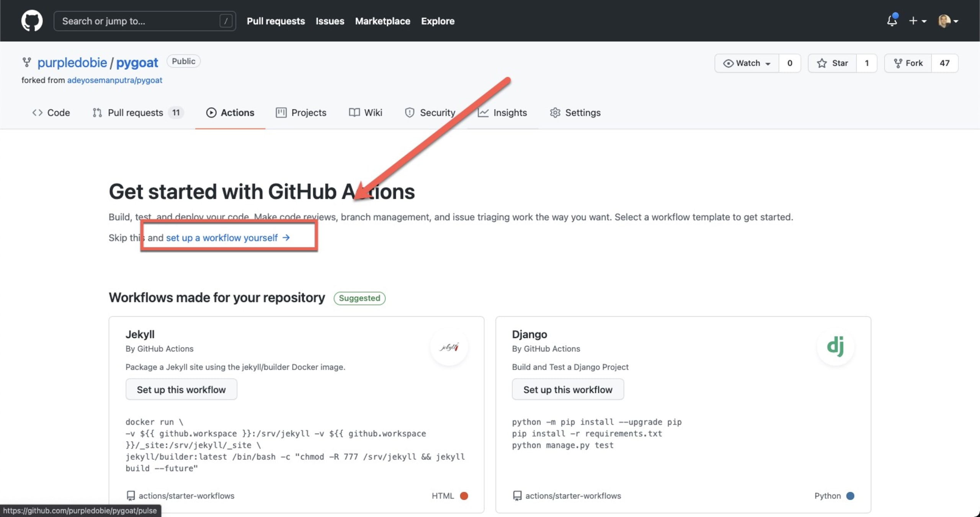Click the Public visibility badge
The width and height of the screenshot is (980, 517).
(183, 61)
